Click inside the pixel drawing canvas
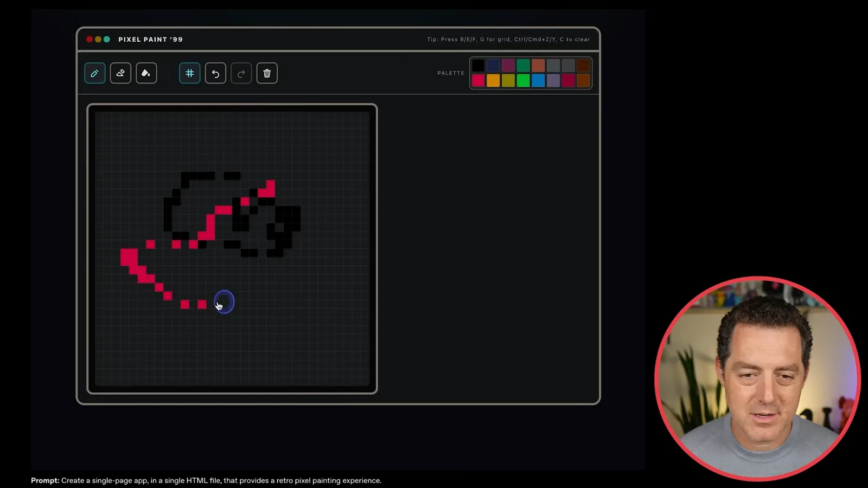This screenshot has height=488, width=868. (232, 249)
